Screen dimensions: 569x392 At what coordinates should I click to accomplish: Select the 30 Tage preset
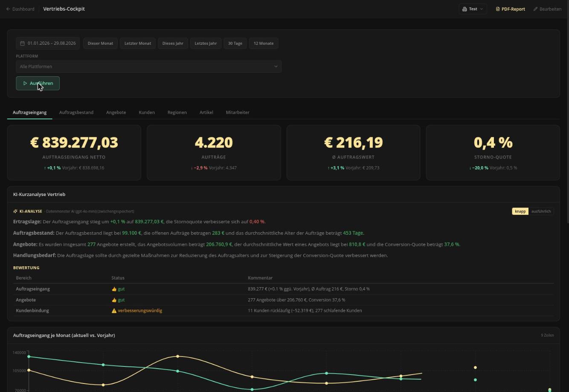coord(235,43)
